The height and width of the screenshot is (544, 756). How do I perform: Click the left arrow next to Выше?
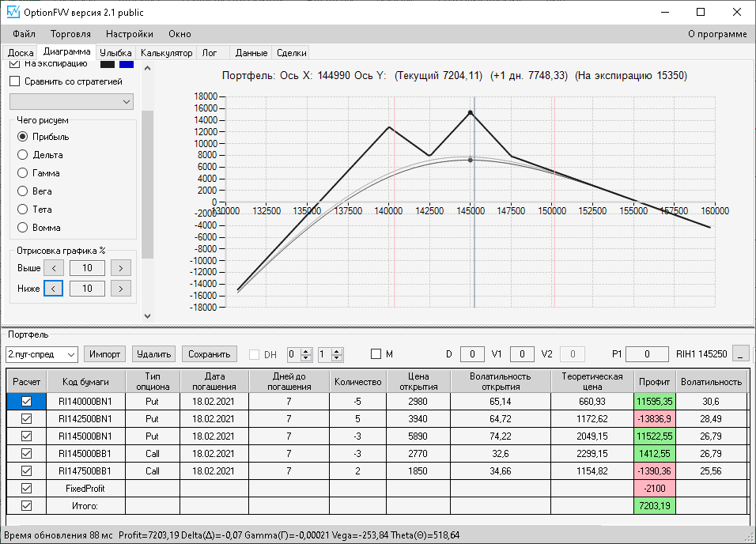(x=54, y=268)
